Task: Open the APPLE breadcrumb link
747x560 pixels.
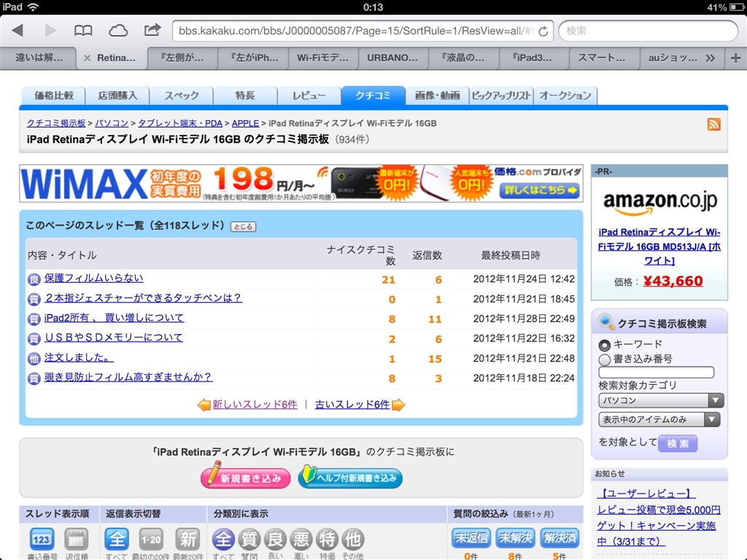Action: click(x=245, y=123)
